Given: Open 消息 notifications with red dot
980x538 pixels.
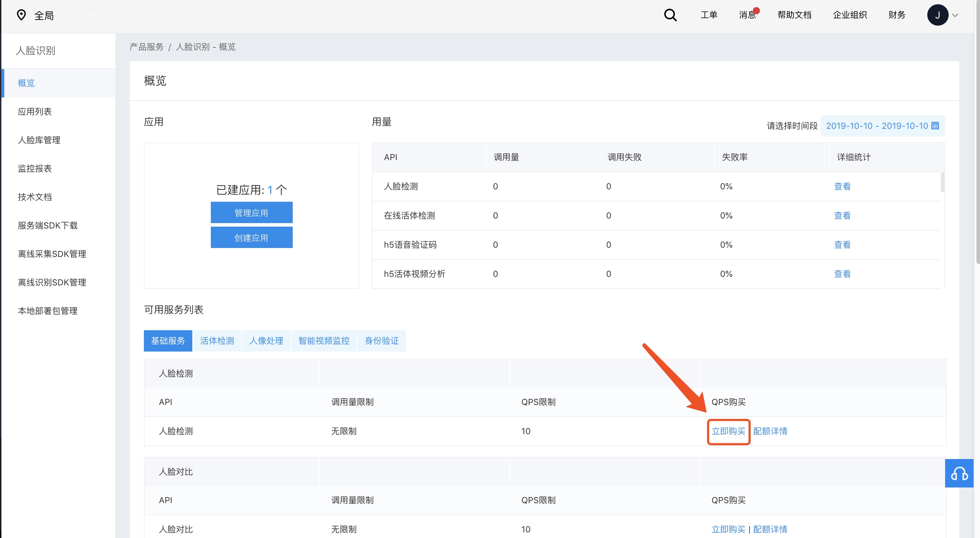Looking at the screenshot, I should 747,15.
